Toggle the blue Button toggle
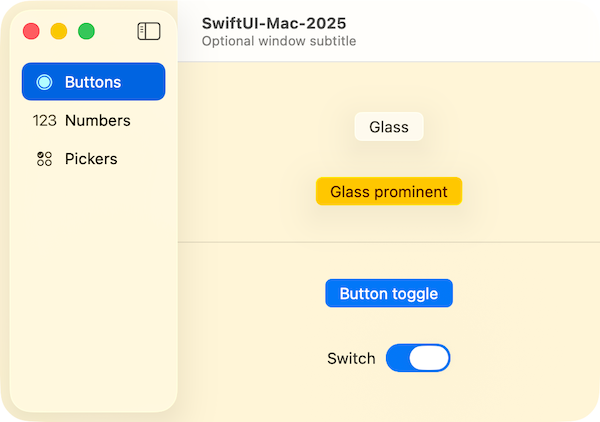The image size is (600, 422). tap(389, 293)
